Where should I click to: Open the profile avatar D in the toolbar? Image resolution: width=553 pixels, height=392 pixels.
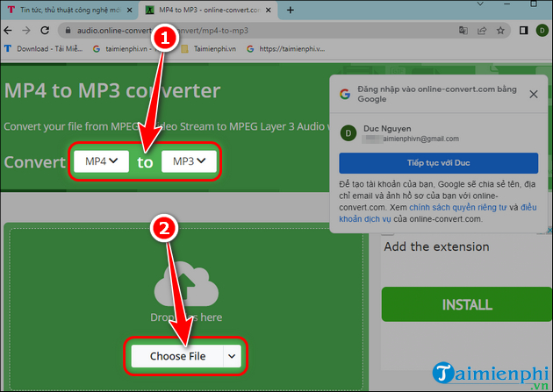coord(542,31)
